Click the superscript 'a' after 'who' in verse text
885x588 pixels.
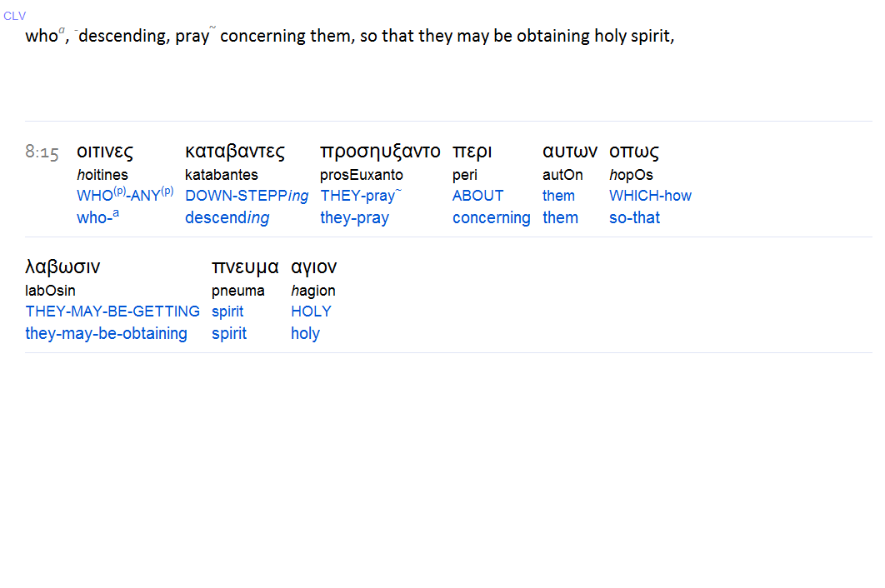click(62, 32)
